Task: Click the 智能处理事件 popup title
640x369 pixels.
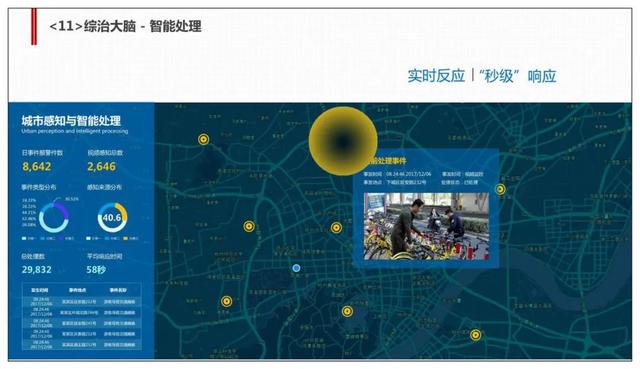Action: (386, 161)
